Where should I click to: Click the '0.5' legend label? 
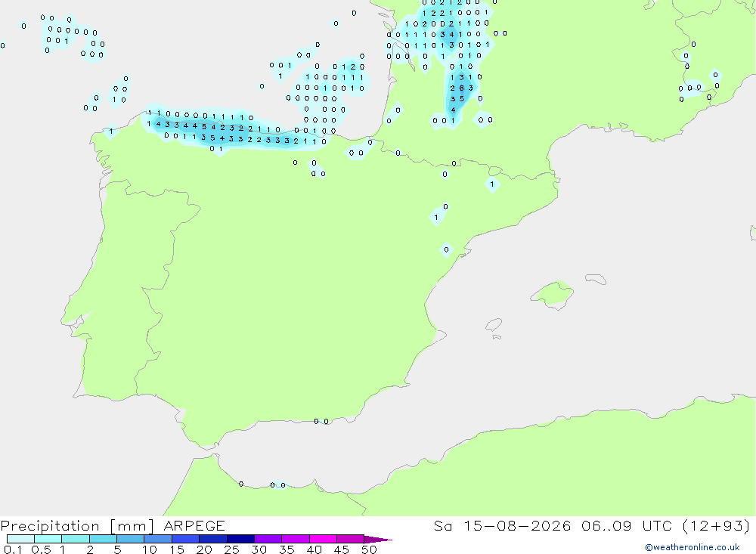pyautogui.click(x=41, y=549)
